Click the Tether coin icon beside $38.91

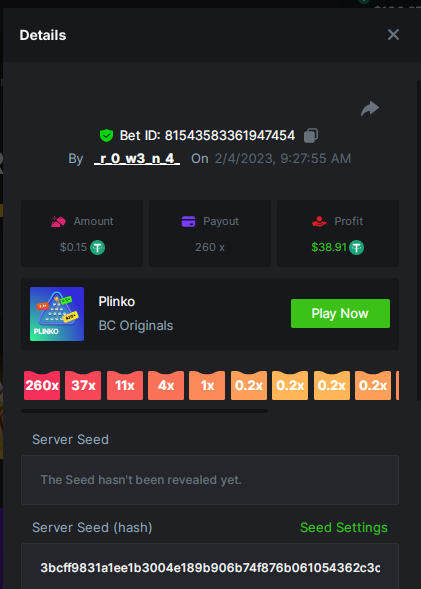pyautogui.click(x=356, y=248)
